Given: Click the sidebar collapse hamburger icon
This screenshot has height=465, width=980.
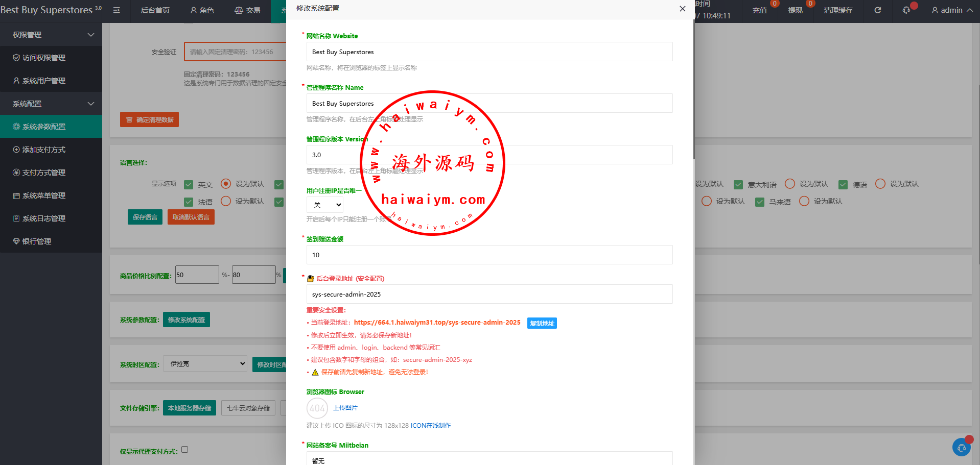Looking at the screenshot, I should click(116, 10).
